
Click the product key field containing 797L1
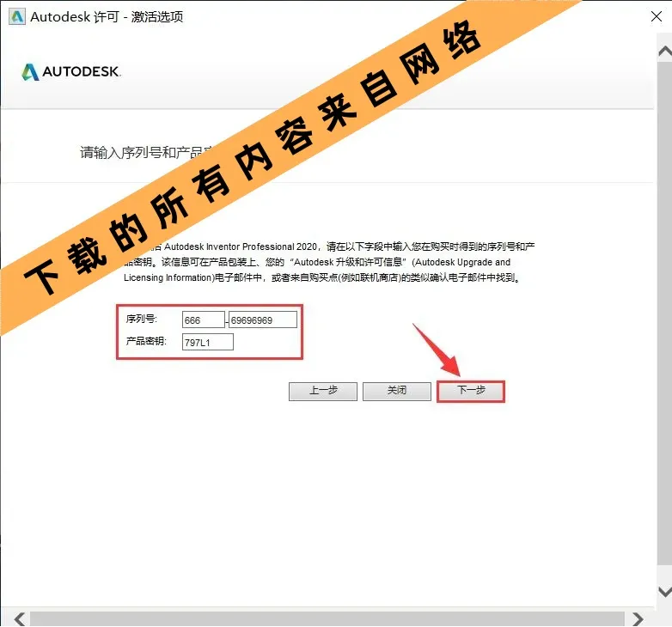[208, 342]
